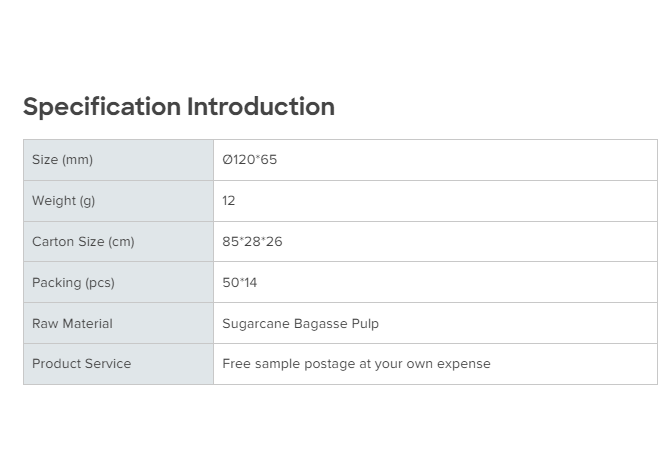
Task: Select the Raw Material label cell
Action: 118,324
